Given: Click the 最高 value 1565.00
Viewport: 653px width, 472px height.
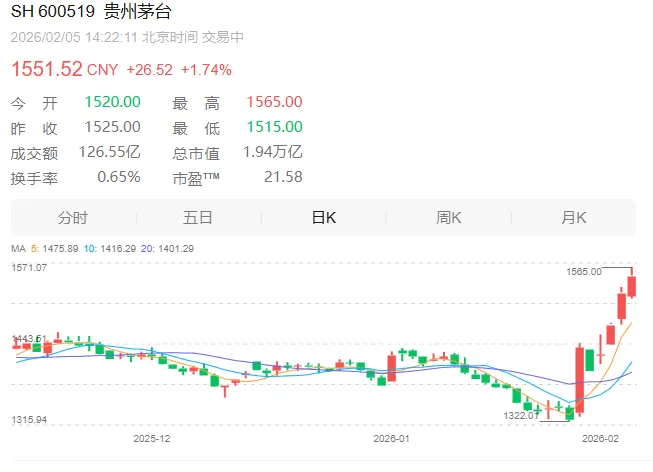Looking at the screenshot, I should click(x=274, y=102).
